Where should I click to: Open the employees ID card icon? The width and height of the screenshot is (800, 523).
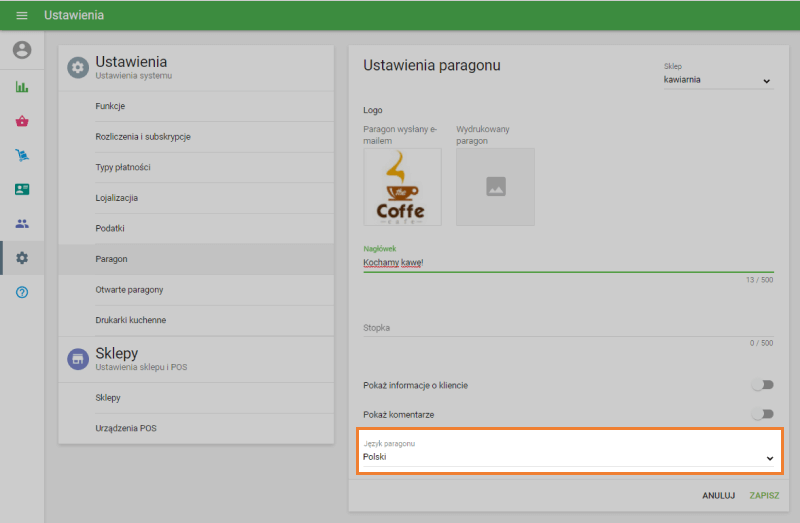(22, 189)
